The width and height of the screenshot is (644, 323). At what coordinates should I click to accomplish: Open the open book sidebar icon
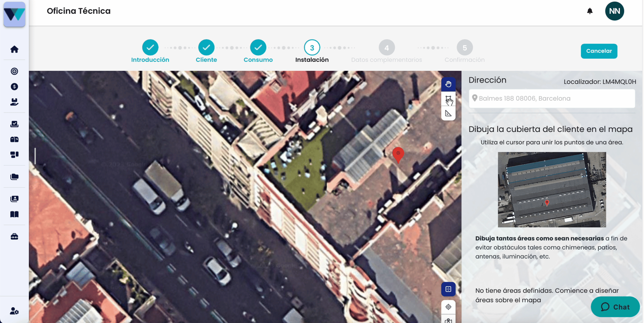tap(14, 214)
